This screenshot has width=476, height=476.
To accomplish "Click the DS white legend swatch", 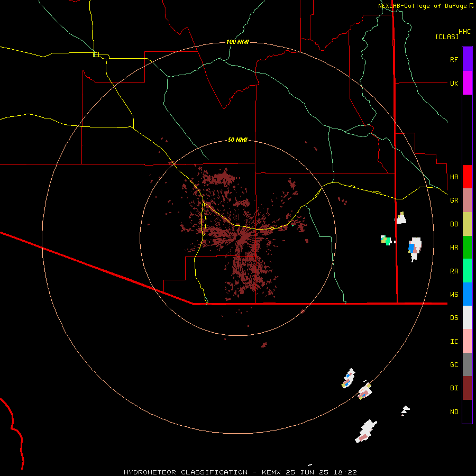I will [467, 317].
